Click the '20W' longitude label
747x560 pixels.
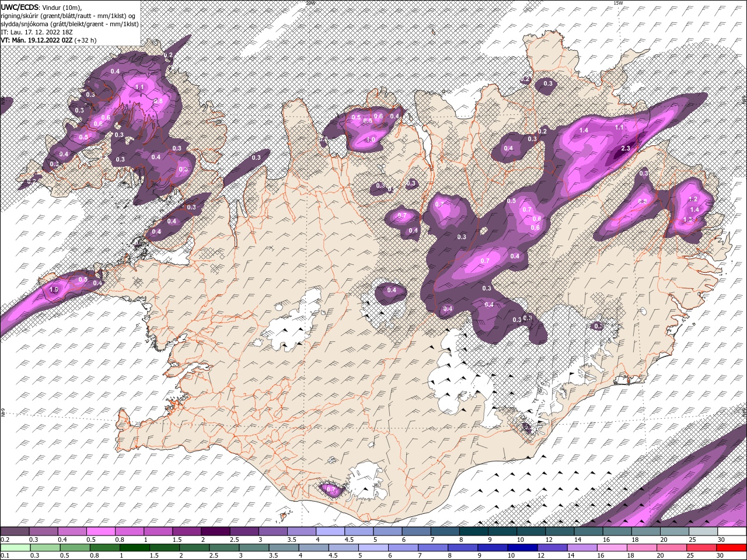point(310,3)
